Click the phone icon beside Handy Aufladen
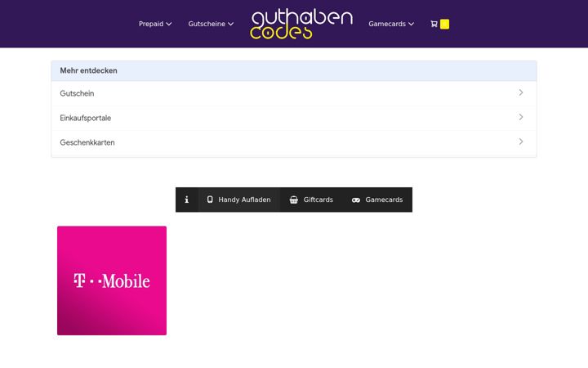588x368 pixels. 210,200
